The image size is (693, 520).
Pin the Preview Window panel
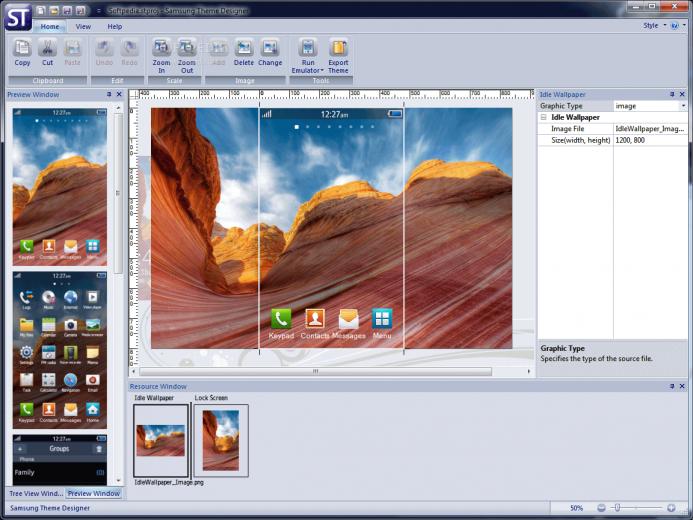[109, 94]
